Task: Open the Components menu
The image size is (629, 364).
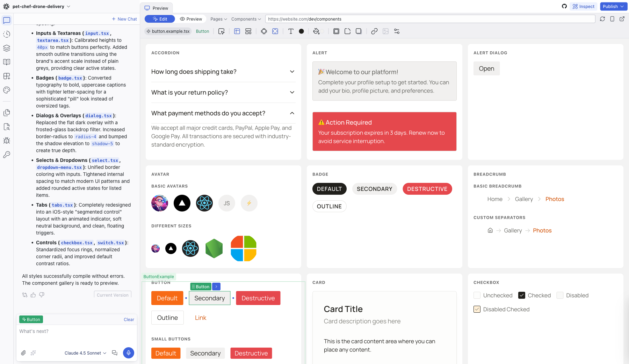Action: tap(246, 19)
